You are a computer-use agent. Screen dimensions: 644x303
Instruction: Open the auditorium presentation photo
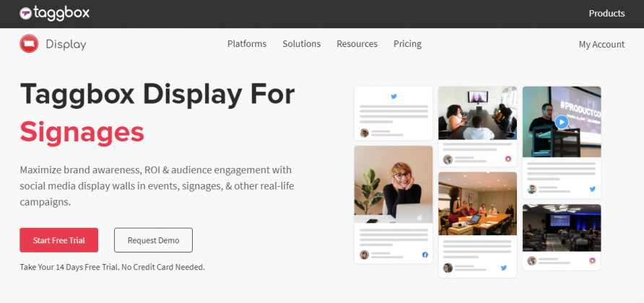tap(562, 228)
